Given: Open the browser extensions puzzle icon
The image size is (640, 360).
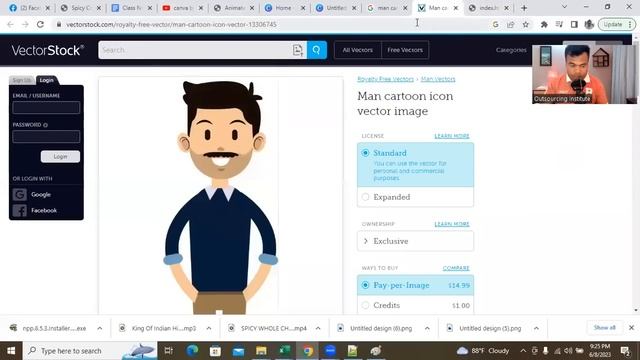Looking at the screenshot, I should pyautogui.click(x=544, y=24).
